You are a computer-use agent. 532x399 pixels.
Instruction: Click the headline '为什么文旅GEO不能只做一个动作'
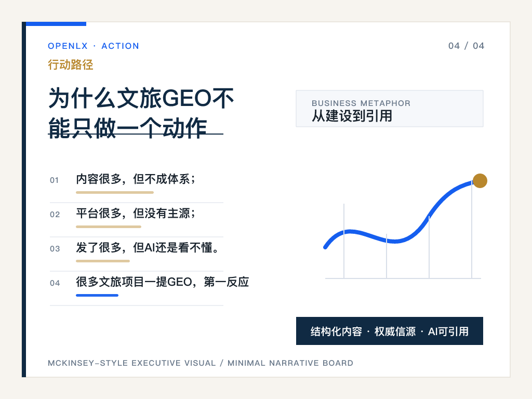pos(141,113)
